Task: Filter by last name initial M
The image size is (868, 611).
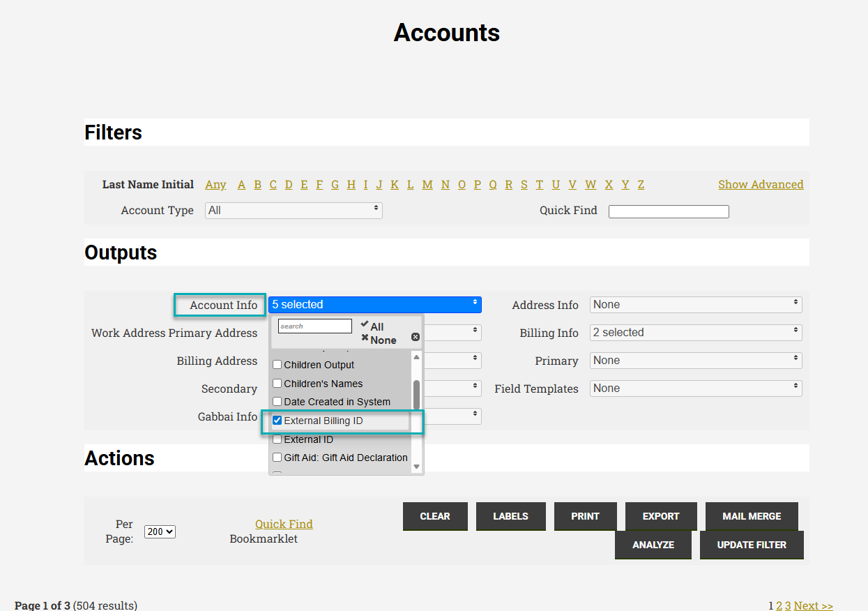Action: 427,184
